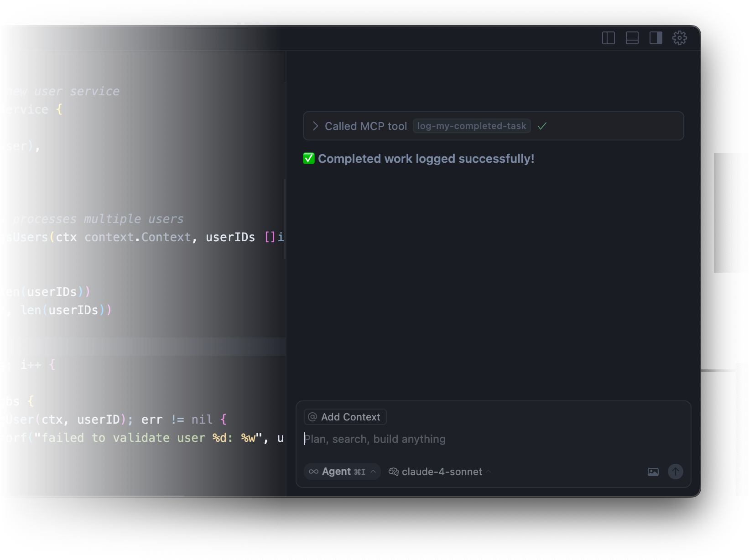The height and width of the screenshot is (560, 749).
Task: Toggle the primary sidebar layout icon
Action: click(x=609, y=38)
